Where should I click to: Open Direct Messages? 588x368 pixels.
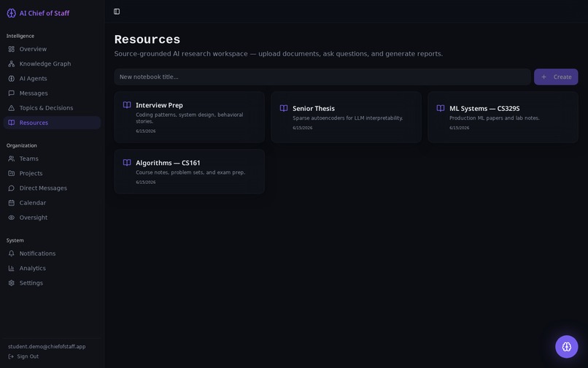(x=52, y=188)
